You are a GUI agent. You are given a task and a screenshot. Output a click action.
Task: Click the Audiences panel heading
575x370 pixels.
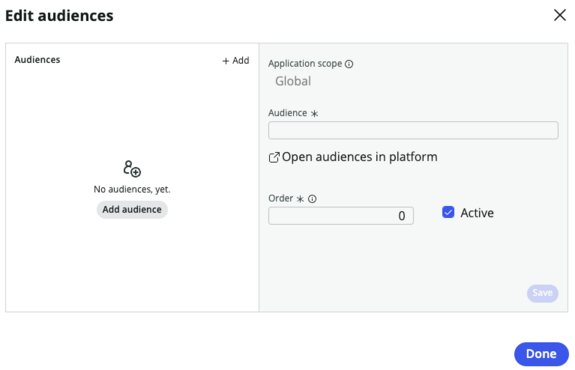(37, 60)
